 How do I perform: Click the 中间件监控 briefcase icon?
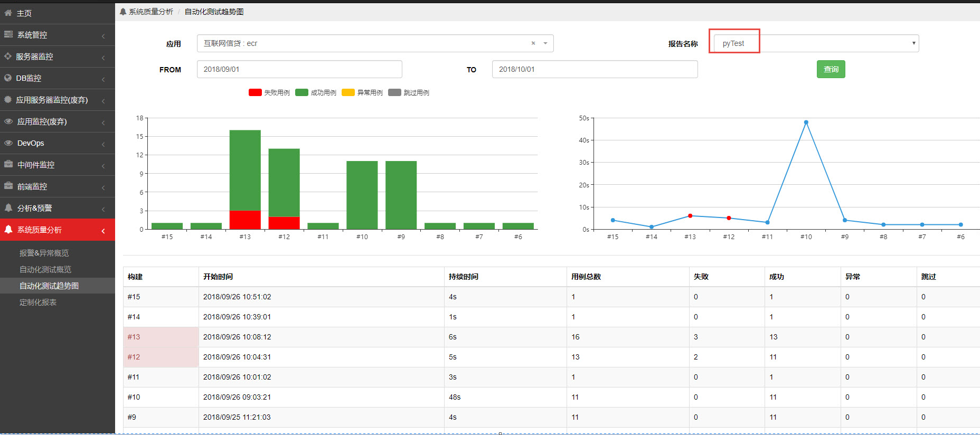coord(8,164)
